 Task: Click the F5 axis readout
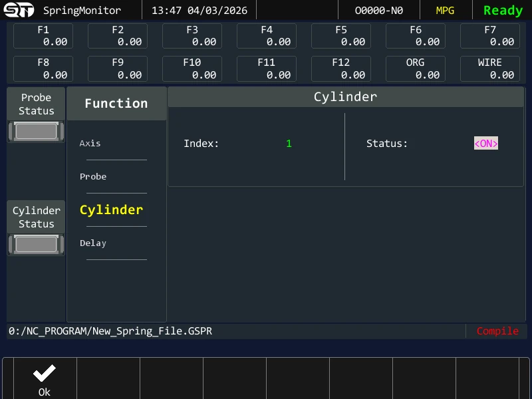pos(341,36)
